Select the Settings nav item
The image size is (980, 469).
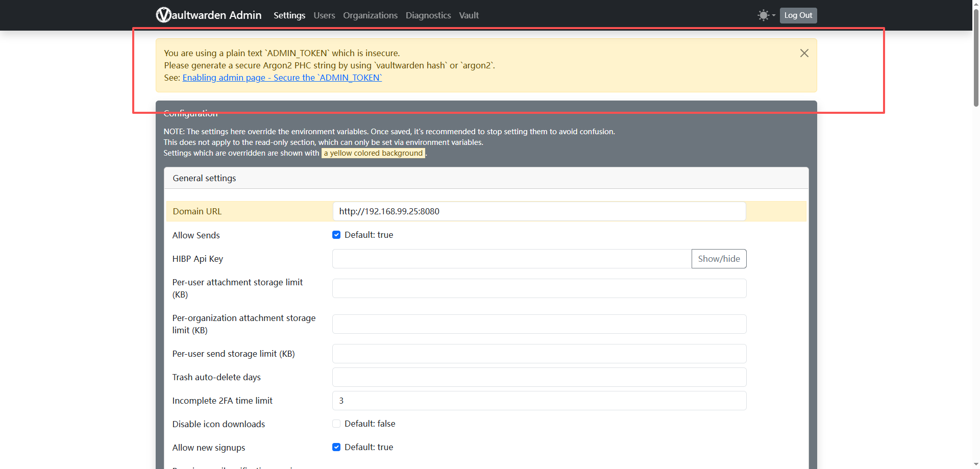coord(289,15)
